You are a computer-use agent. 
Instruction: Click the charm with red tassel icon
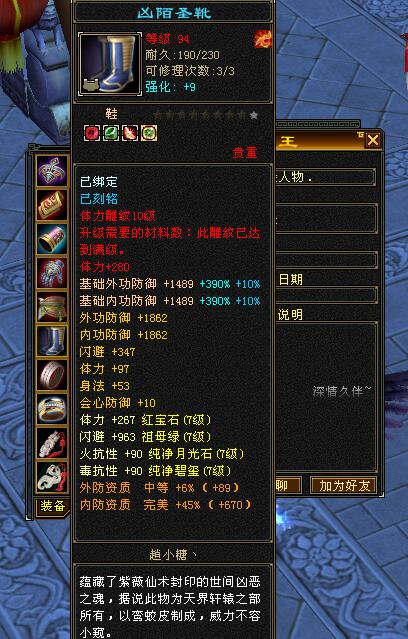click(x=52, y=443)
